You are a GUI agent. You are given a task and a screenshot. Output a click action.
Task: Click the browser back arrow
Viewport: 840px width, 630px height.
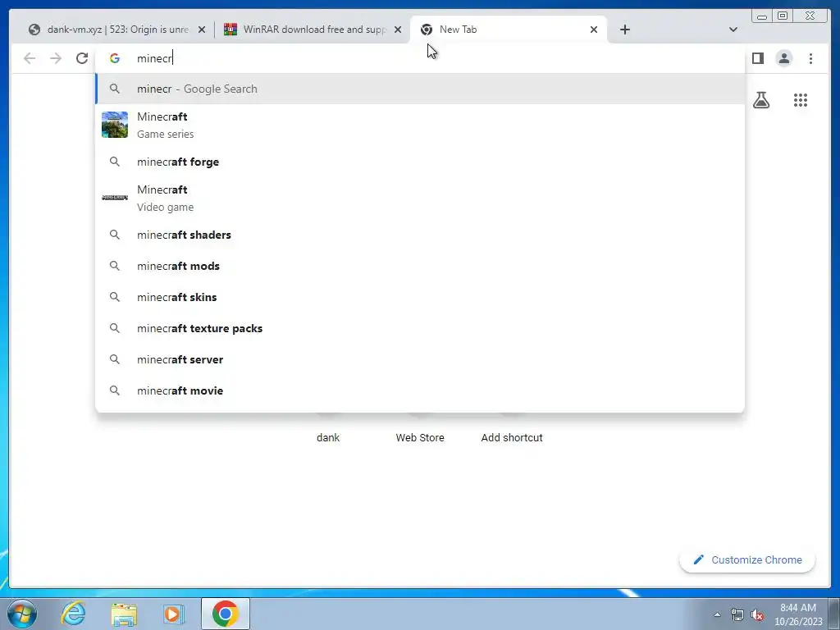[x=30, y=58]
